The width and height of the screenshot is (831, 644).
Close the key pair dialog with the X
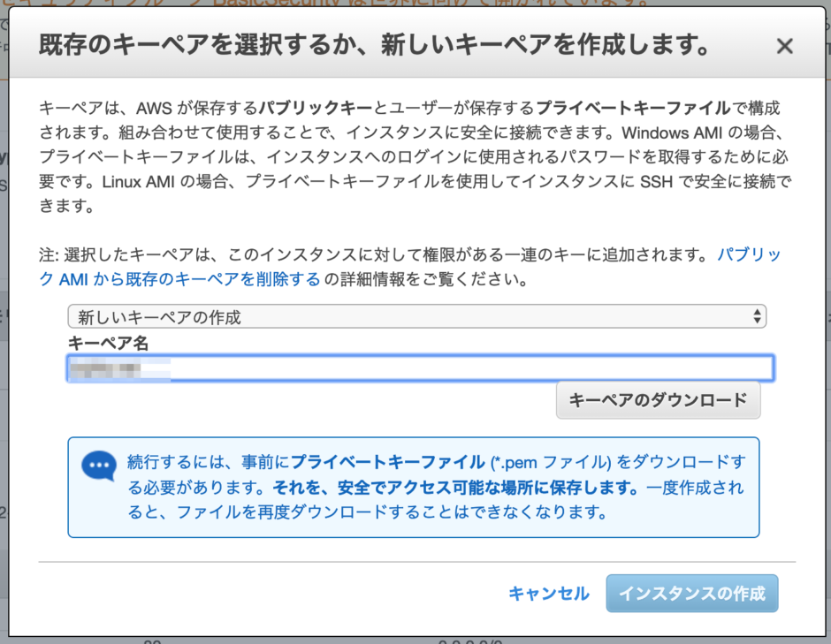coord(784,46)
